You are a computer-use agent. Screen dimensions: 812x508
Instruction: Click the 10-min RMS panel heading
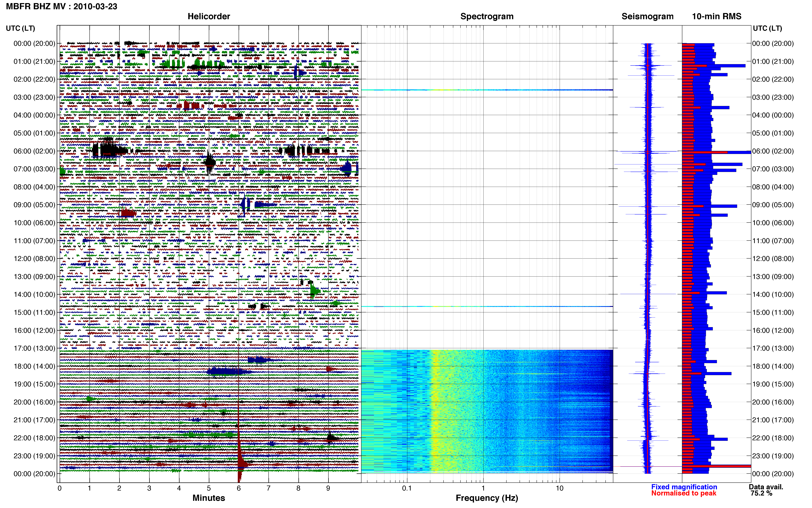pos(717,16)
